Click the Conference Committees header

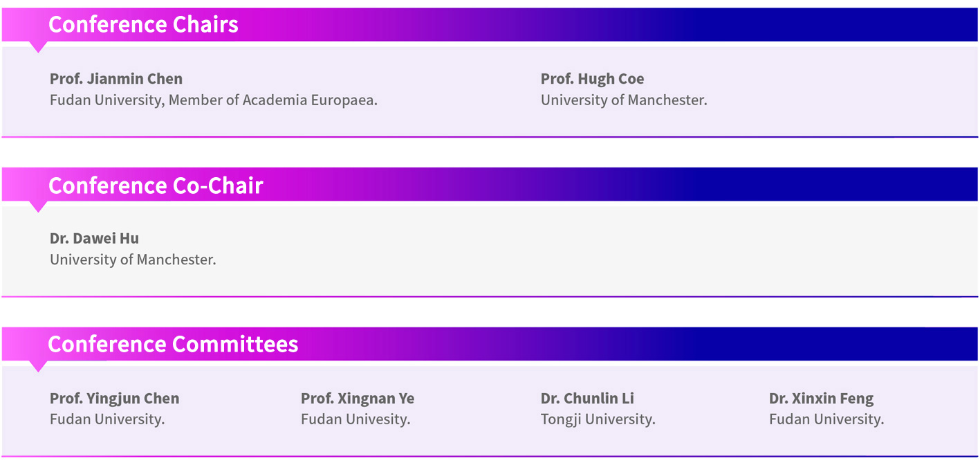(173, 344)
